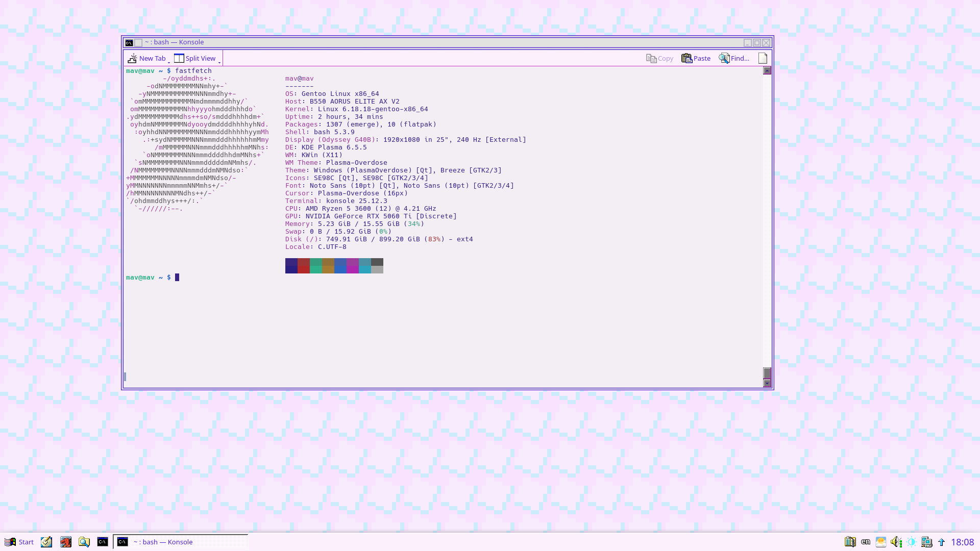Expand hidden tray icons with blue arrow
980x551 pixels.
pyautogui.click(x=941, y=542)
